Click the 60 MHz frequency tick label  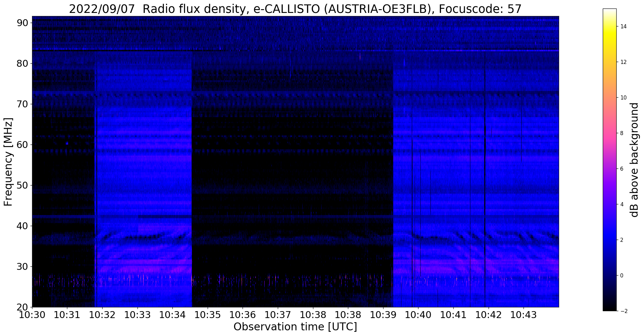(x=22, y=145)
